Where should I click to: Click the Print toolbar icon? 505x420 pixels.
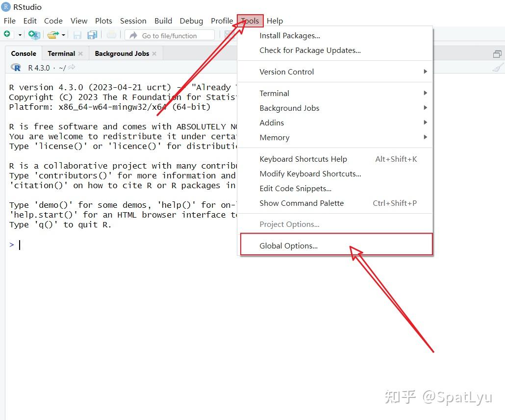(x=111, y=35)
